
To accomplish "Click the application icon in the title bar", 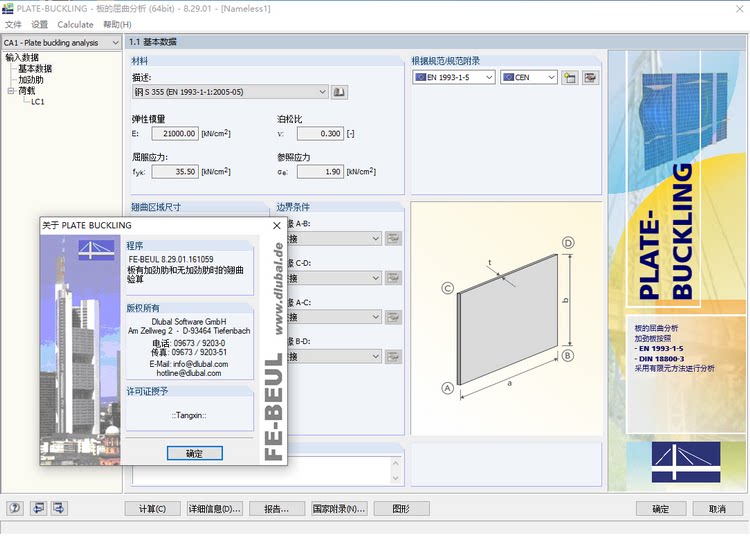I will click(8, 8).
